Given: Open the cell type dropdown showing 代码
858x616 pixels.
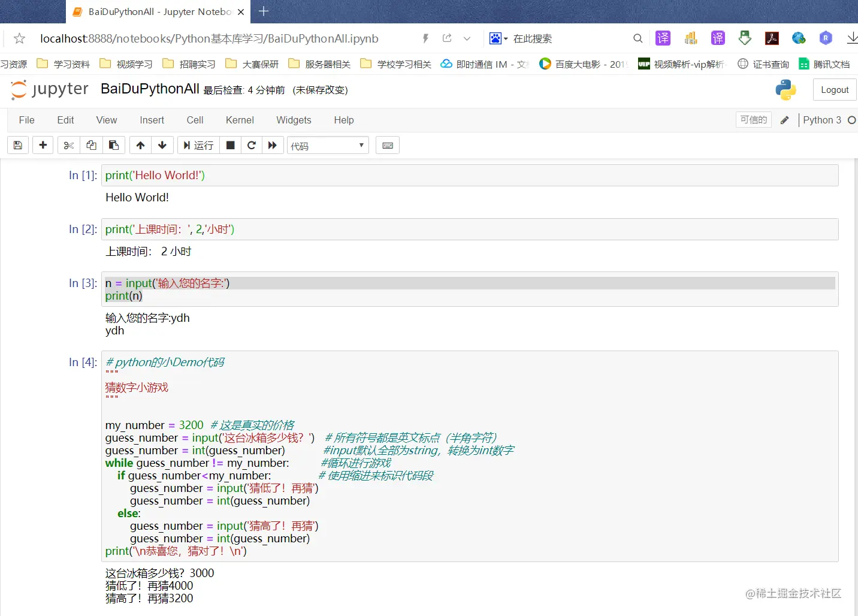Looking at the screenshot, I should click(x=328, y=146).
